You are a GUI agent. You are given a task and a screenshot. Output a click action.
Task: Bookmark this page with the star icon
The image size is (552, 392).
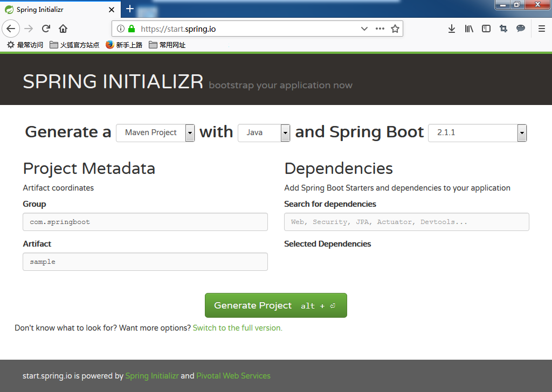395,29
